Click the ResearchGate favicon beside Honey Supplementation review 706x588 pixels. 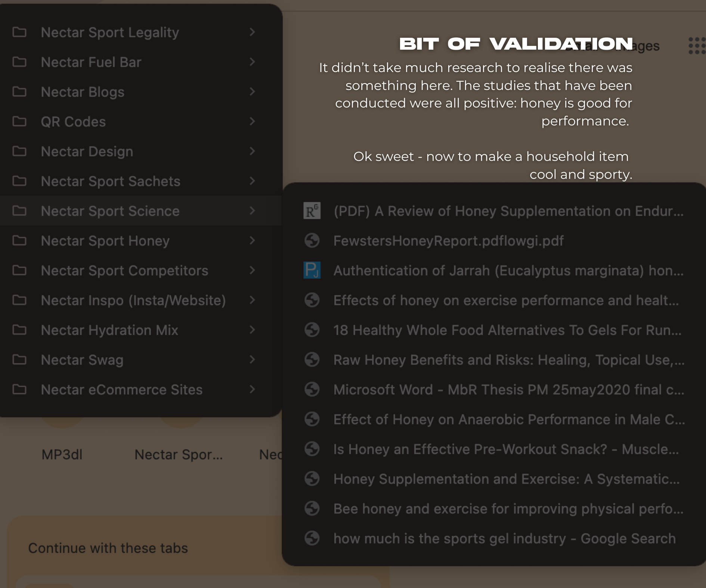(x=312, y=211)
